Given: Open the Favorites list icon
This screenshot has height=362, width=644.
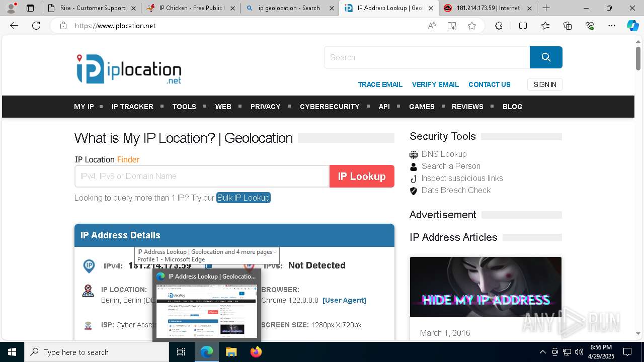Looking at the screenshot, I should click(545, 26).
